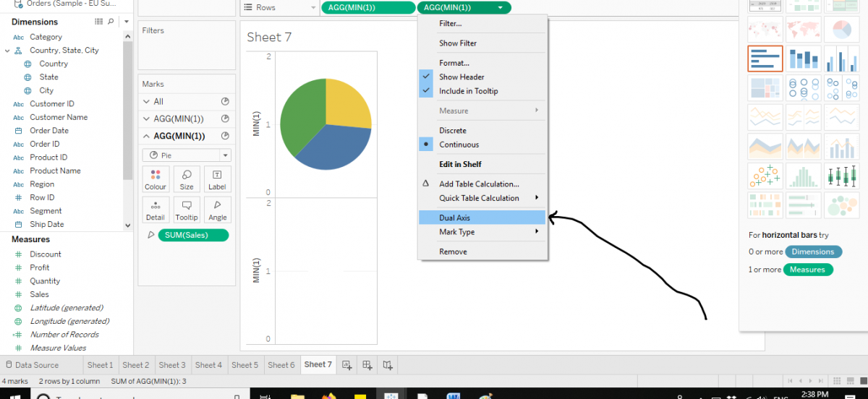This screenshot has height=399, width=868.
Task: Click first AGG(MIN(1)) pill on Rows
Action: click(x=369, y=8)
